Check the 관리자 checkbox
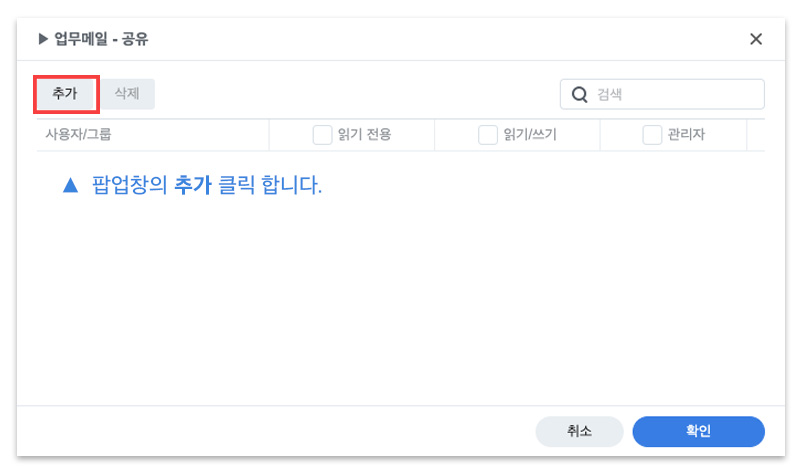800x475 pixels. pos(652,135)
